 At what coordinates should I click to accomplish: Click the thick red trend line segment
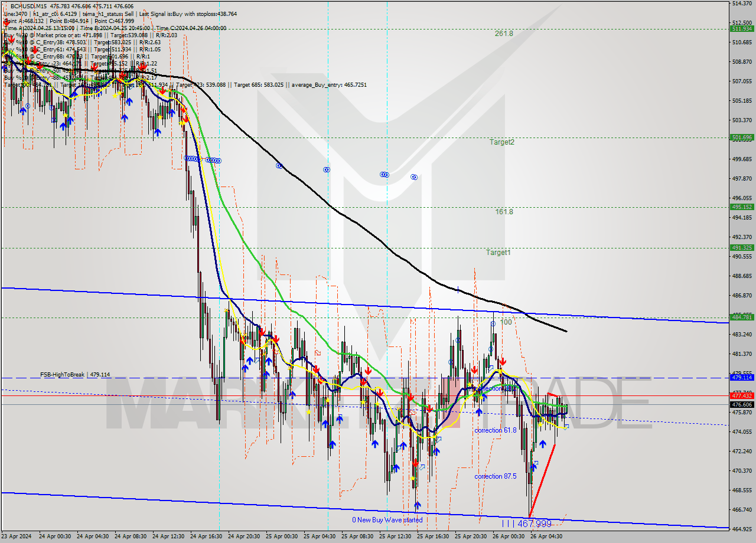pos(542,480)
